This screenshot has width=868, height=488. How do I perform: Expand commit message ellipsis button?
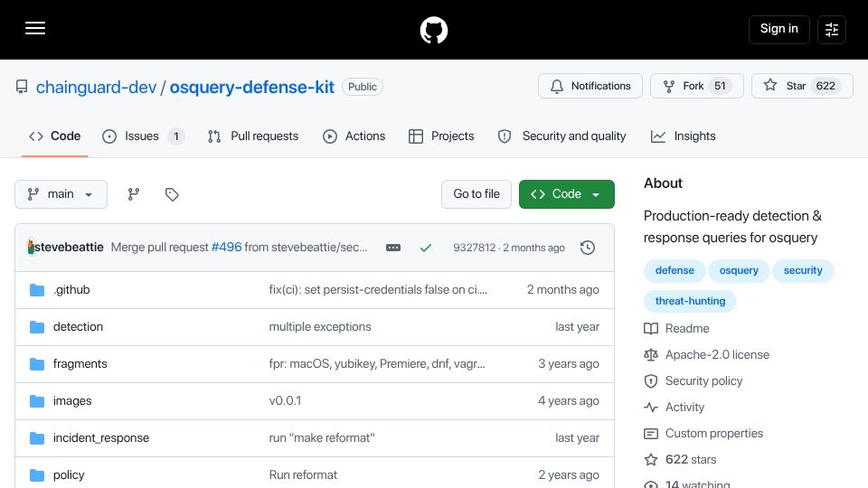(x=393, y=248)
